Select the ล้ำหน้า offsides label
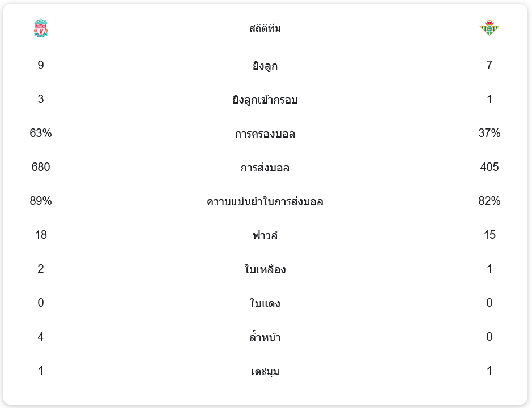Viewport: 532px width, 408px height. tap(265, 338)
